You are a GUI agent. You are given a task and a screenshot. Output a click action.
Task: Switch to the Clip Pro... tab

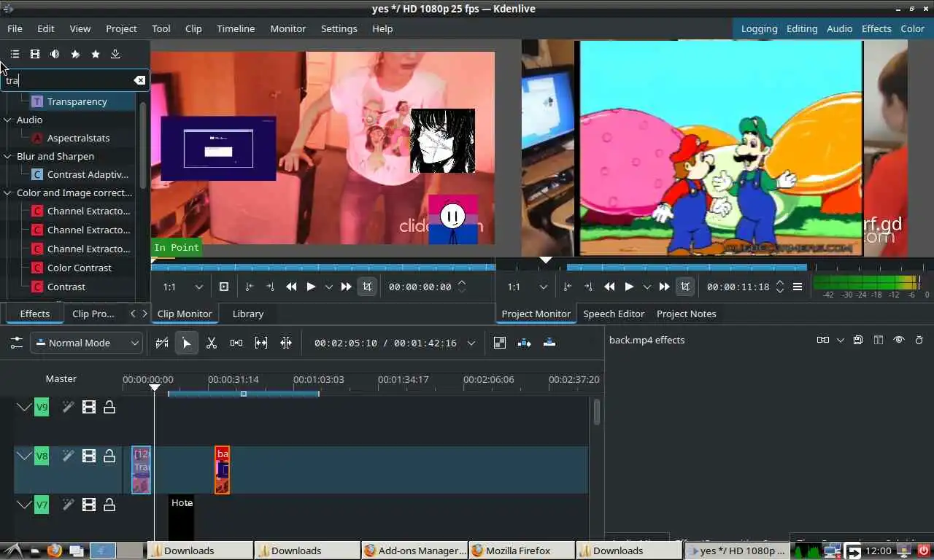coord(93,314)
